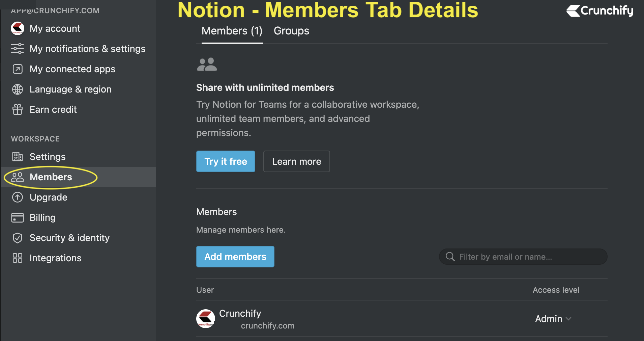Image resolution: width=644 pixels, height=341 pixels.
Task: Open workspace Settings building icon
Action: 18,157
